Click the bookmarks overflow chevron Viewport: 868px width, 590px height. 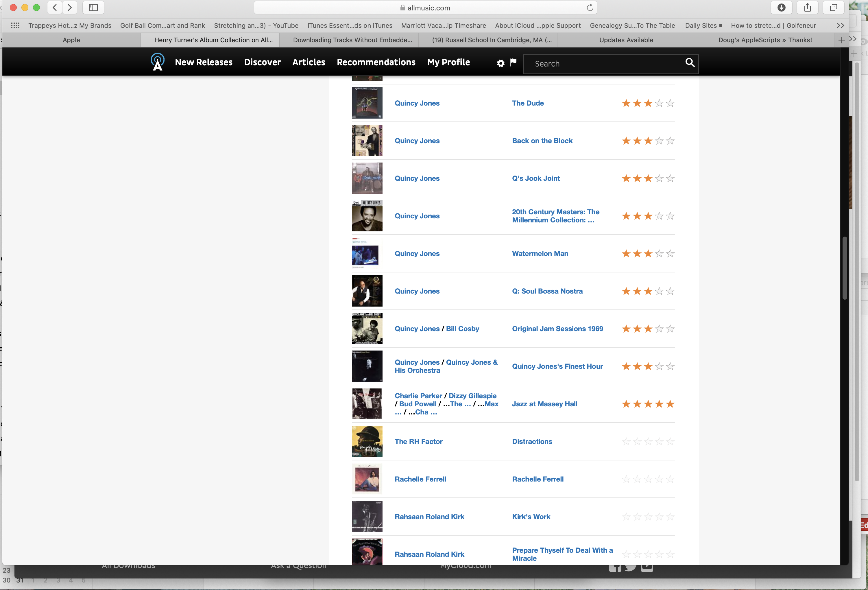[840, 25]
